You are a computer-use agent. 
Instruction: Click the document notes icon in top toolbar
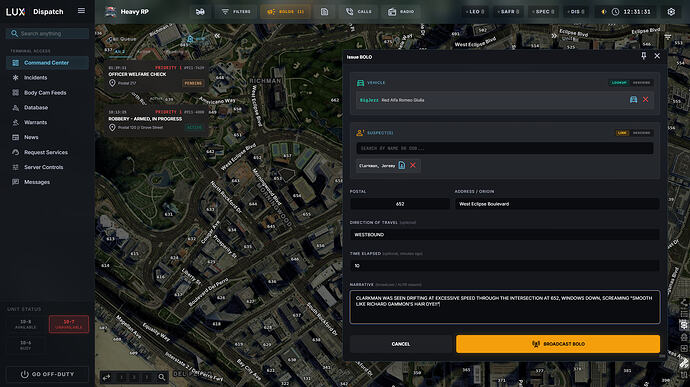click(324, 12)
